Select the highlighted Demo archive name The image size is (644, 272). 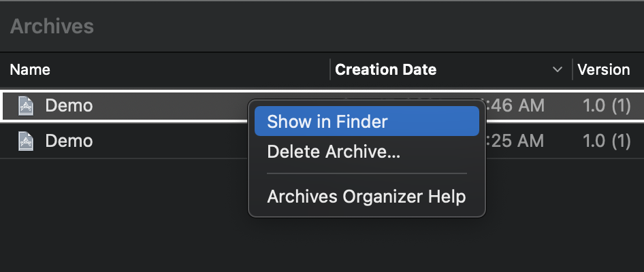[69, 105]
